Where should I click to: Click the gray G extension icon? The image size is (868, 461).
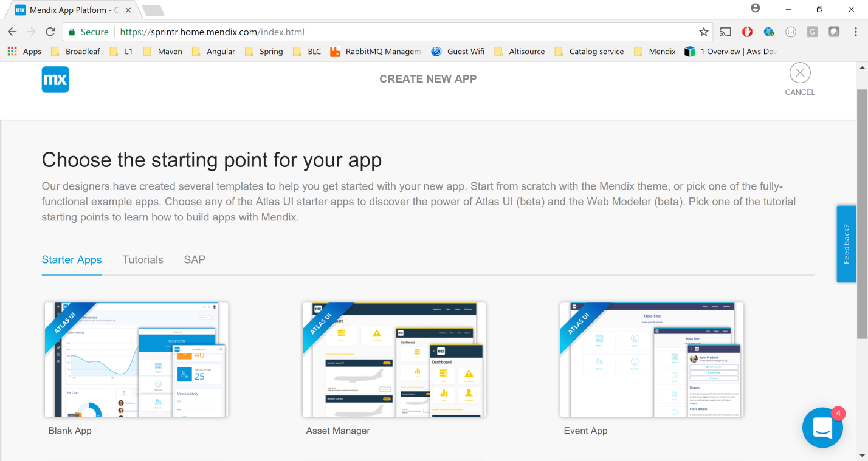(x=813, y=32)
